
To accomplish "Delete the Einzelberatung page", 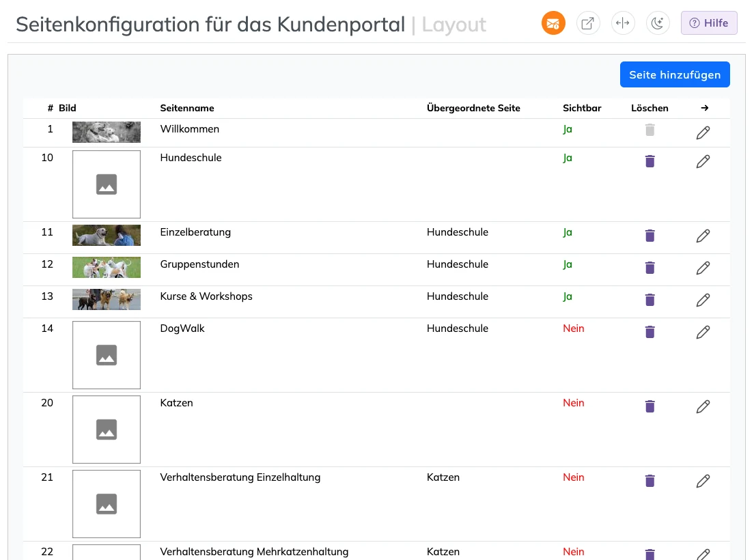I will tap(650, 236).
